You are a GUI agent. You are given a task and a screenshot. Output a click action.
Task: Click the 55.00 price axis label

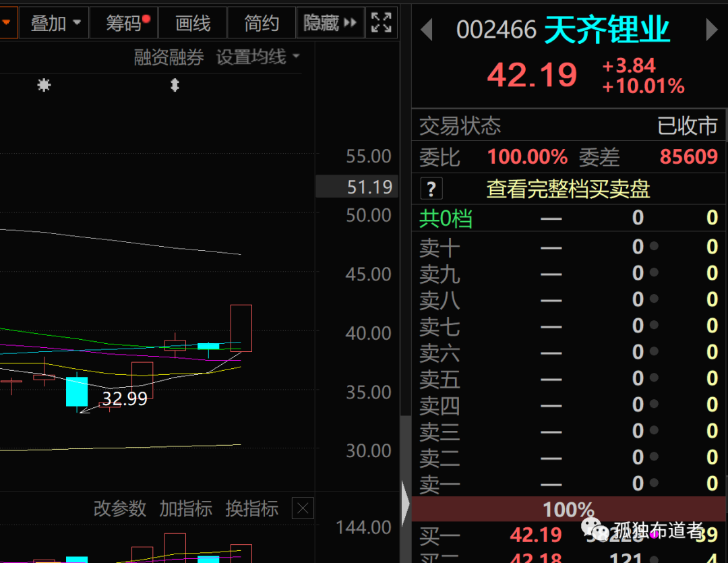click(x=369, y=156)
